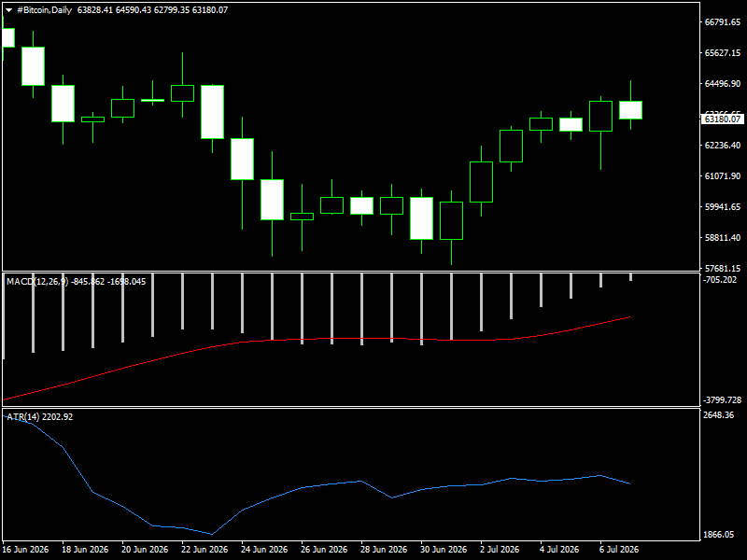The image size is (747, 560).
Task: Click the 28 Jun 2026 date label
Action: pos(384,550)
